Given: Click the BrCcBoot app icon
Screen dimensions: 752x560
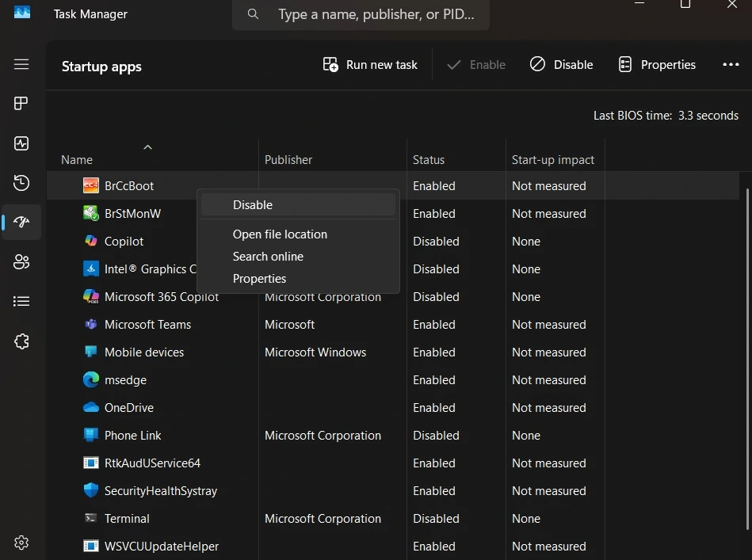Looking at the screenshot, I should 91,185.
